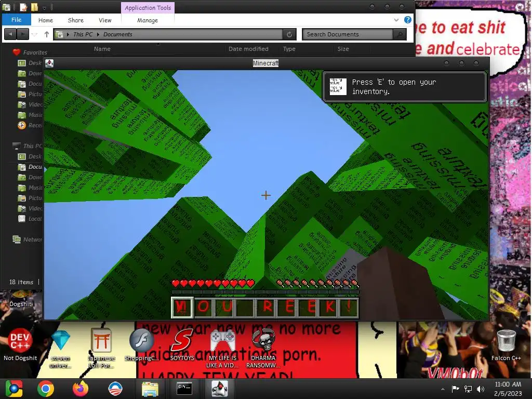The width and height of the screenshot is (532, 399).
Task: Go up one folder level
Action: click(x=46, y=34)
